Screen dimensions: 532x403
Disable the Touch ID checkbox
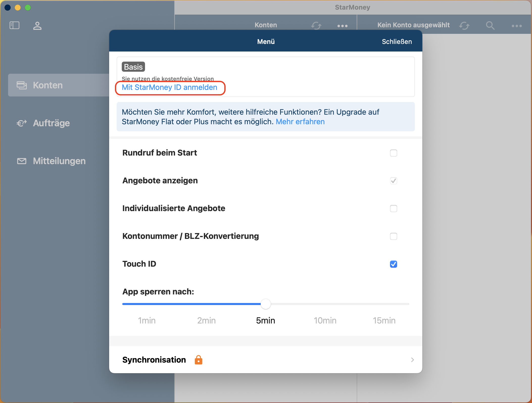tap(393, 264)
